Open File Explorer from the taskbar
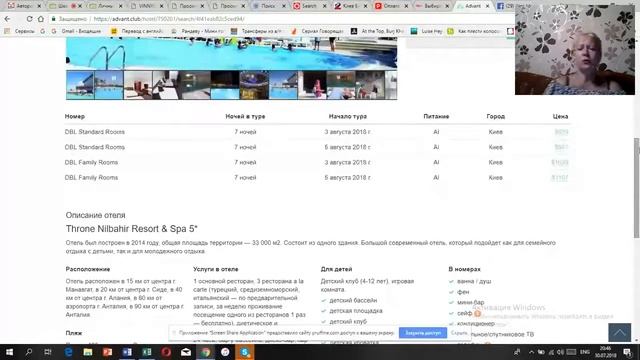640x360 pixels. click(x=88, y=352)
